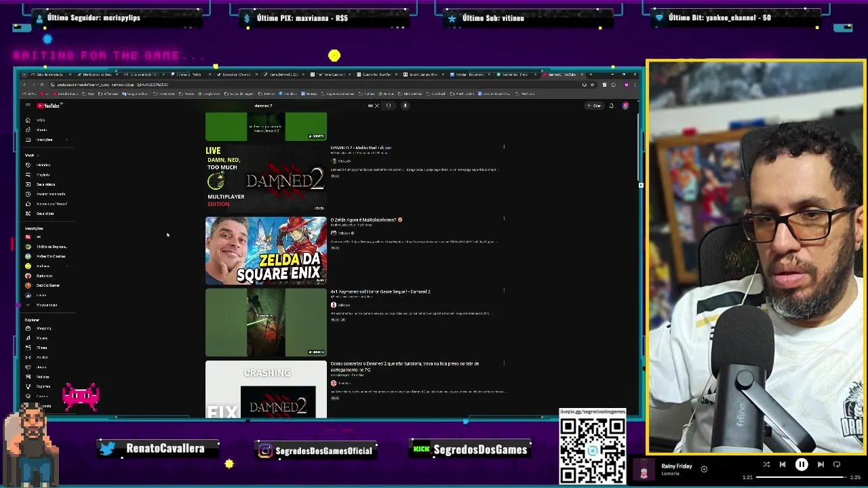Skip to the next track in player
Viewport: 868px width, 488px height.
(x=821, y=465)
